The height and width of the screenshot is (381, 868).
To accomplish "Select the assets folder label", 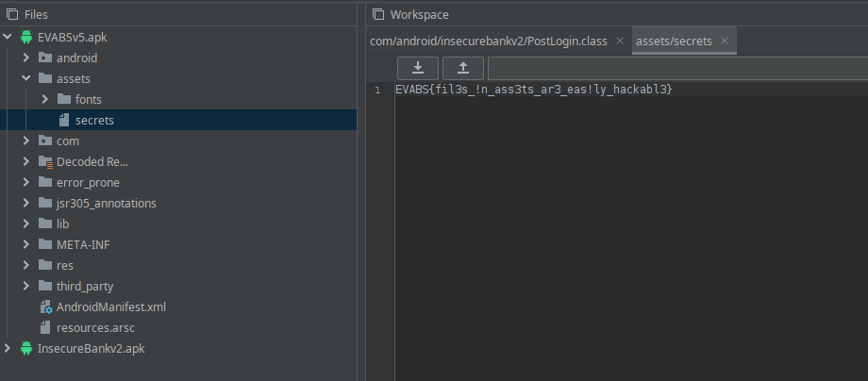I will (73, 78).
